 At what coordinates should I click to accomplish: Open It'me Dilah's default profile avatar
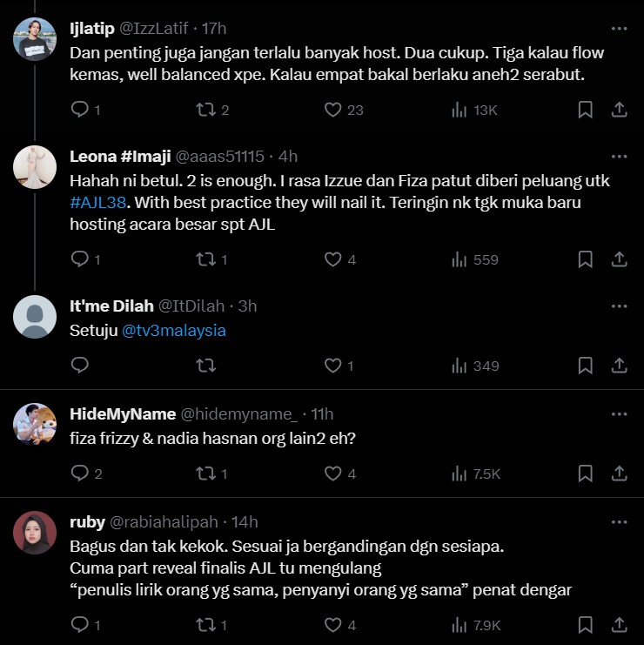[35, 317]
